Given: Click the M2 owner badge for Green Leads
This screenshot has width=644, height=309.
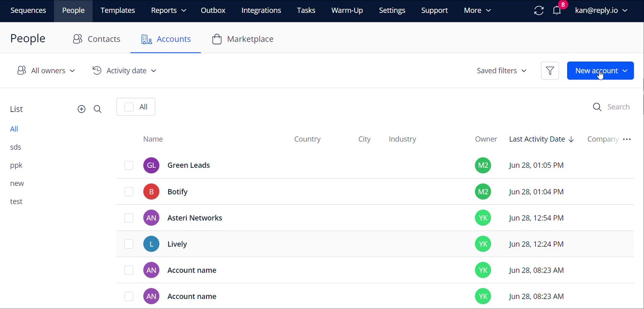Looking at the screenshot, I should (x=483, y=165).
